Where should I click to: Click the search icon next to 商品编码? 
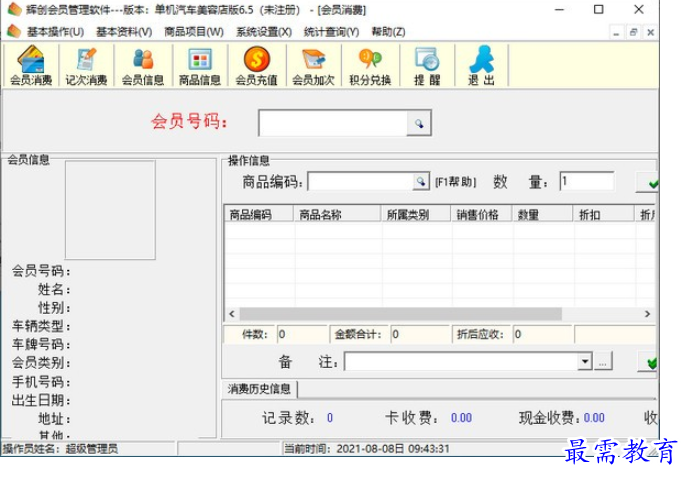tap(420, 181)
